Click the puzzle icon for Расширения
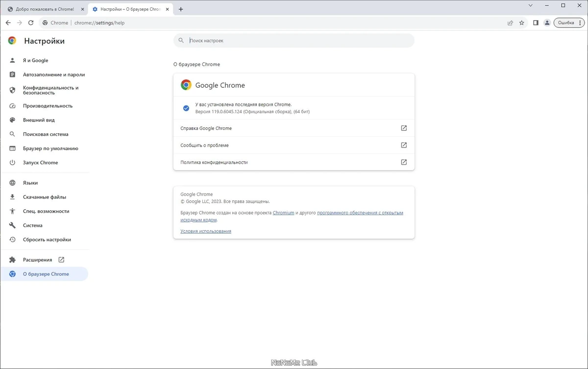 click(13, 260)
